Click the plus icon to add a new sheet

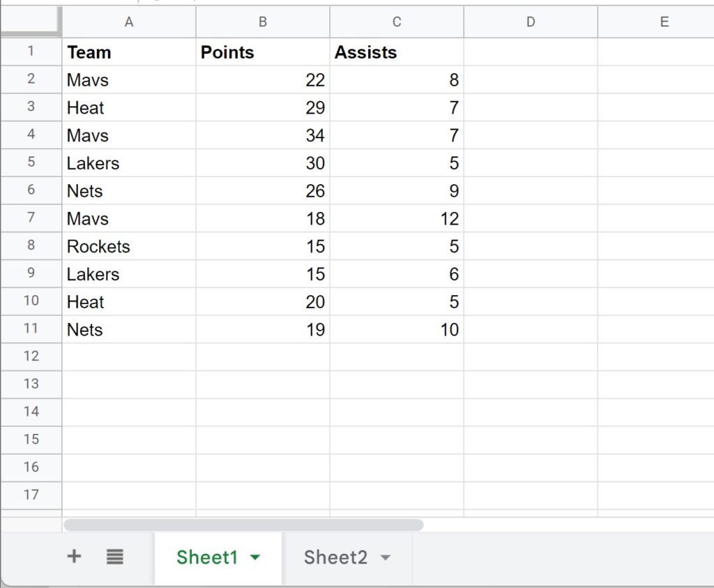(73, 557)
